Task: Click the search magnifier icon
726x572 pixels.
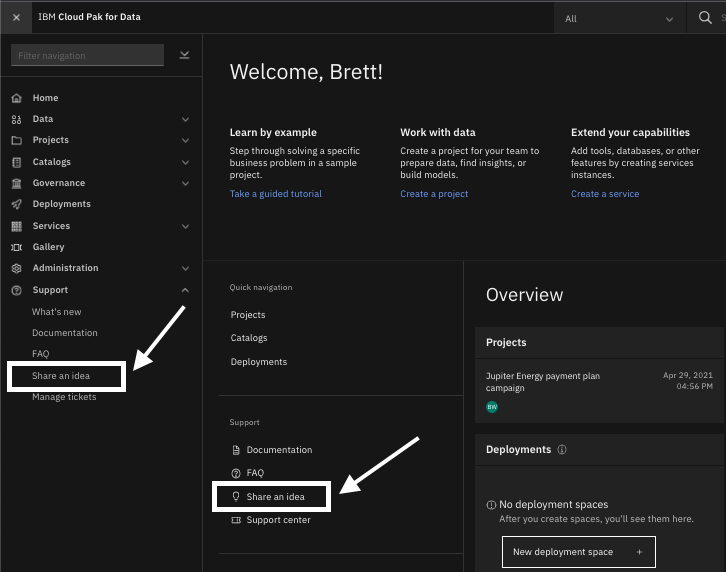Action: click(x=705, y=18)
